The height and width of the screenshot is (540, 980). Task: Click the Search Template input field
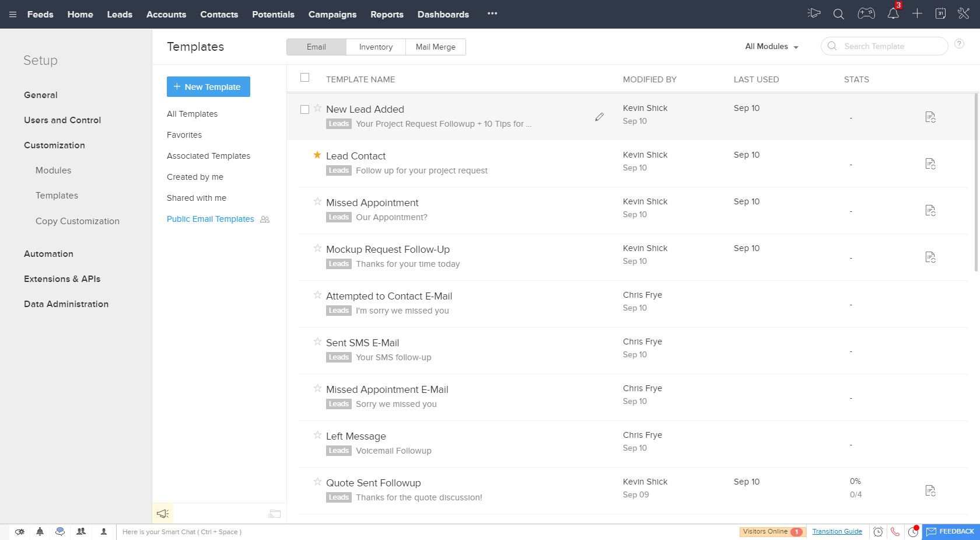890,47
